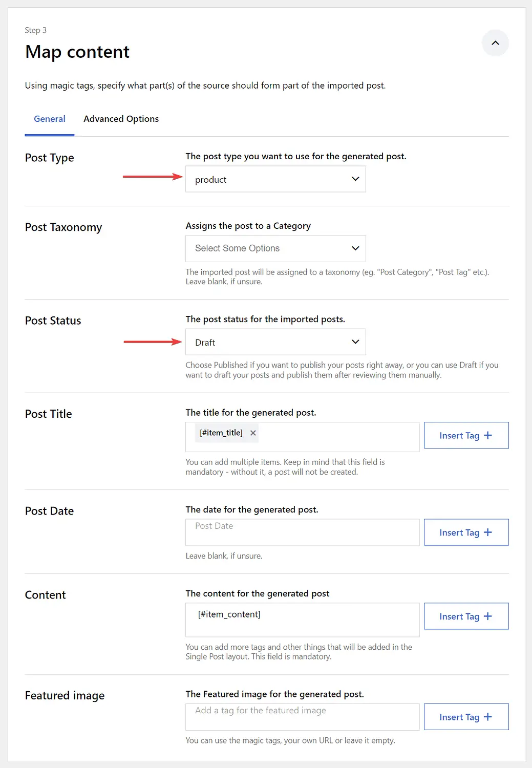
Task: Click the empty area of Post Title field
Action: (x=338, y=437)
